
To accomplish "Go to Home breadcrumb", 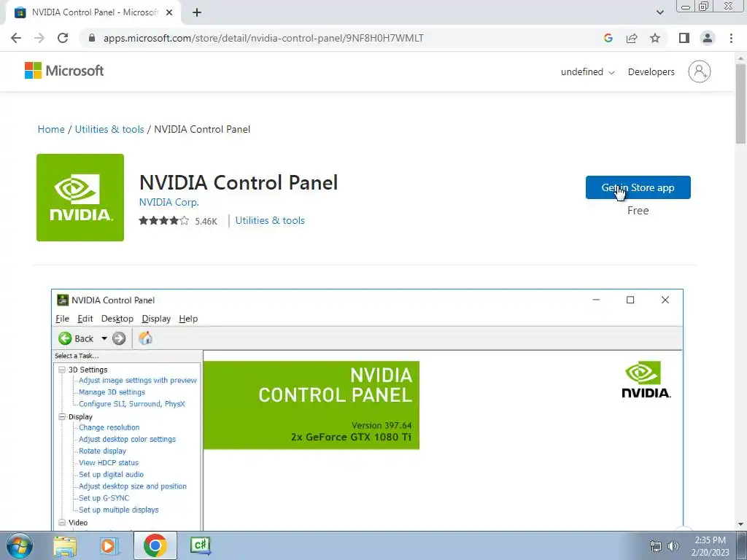I will [x=51, y=130].
